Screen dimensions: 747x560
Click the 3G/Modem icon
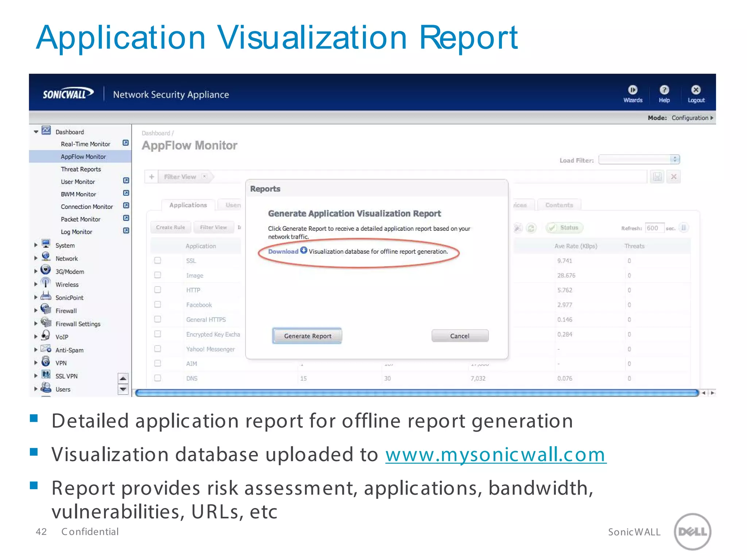(x=46, y=270)
